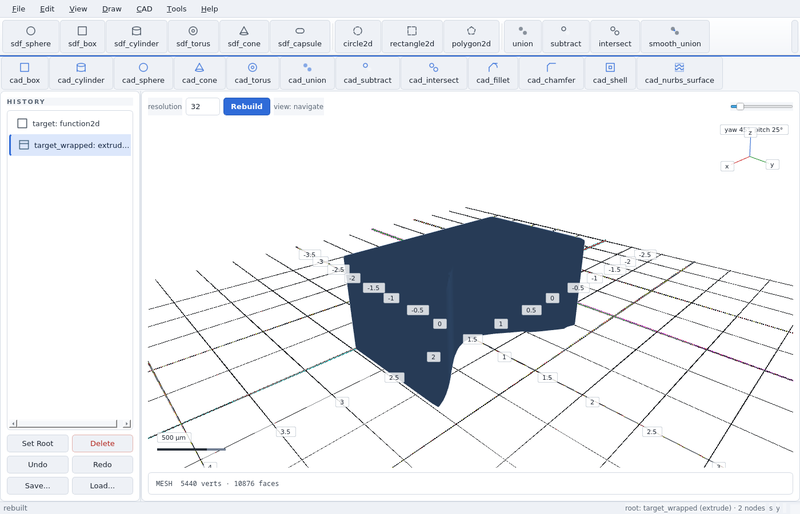
Task: Insert a rectangle2d shape
Action: (412, 37)
